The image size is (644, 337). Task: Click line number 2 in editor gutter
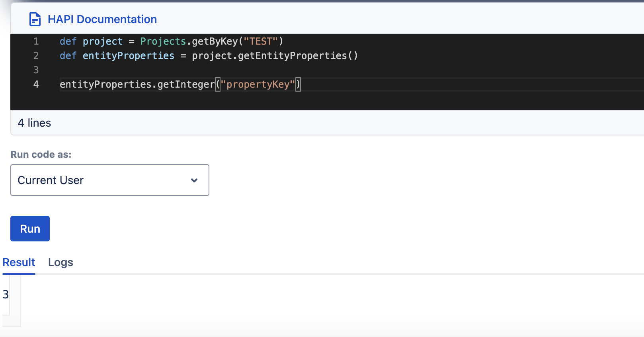coord(36,56)
